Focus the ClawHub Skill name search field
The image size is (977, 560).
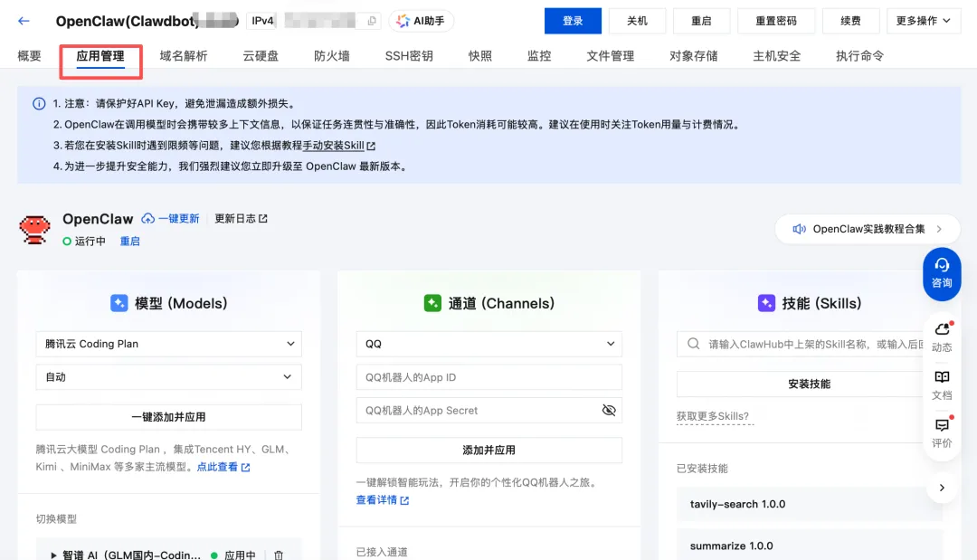[x=809, y=344]
